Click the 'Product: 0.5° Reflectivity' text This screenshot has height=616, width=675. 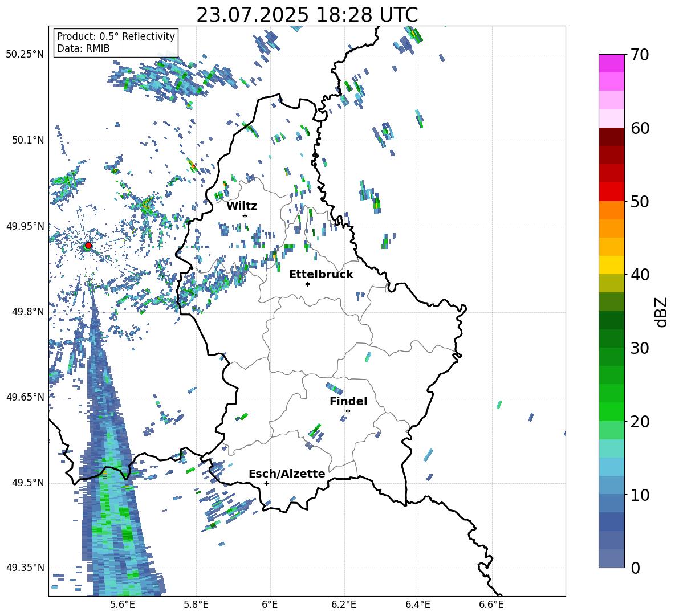(x=116, y=36)
